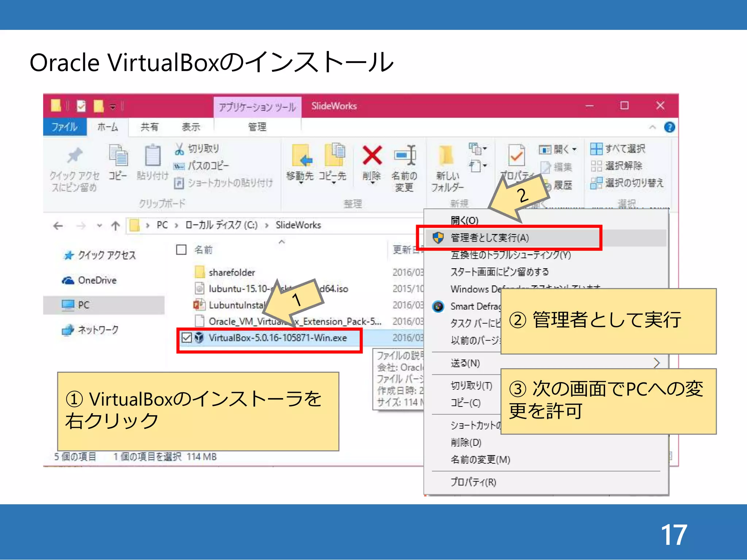Open the File tab
The width and height of the screenshot is (747, 560).
click(x=65, y=127)
